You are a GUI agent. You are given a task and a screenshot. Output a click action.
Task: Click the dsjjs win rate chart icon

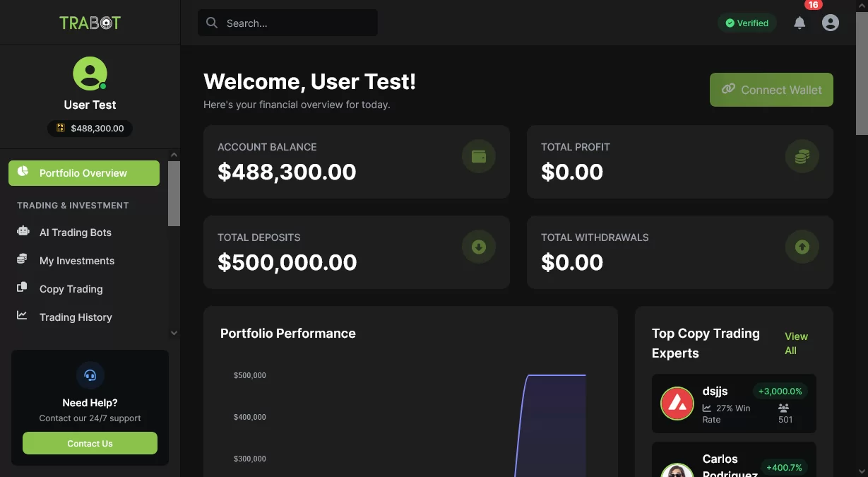point(707,408)
